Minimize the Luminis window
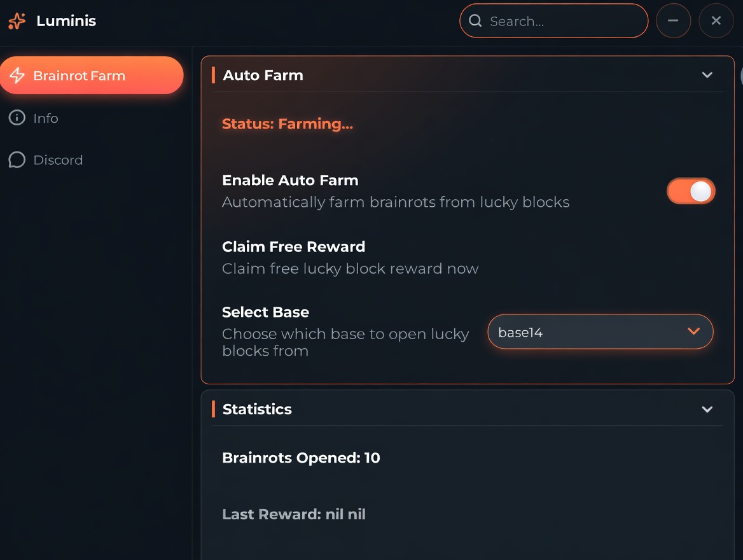The width and height of the screenshot is (743, 560). click(x=673, y=21)
